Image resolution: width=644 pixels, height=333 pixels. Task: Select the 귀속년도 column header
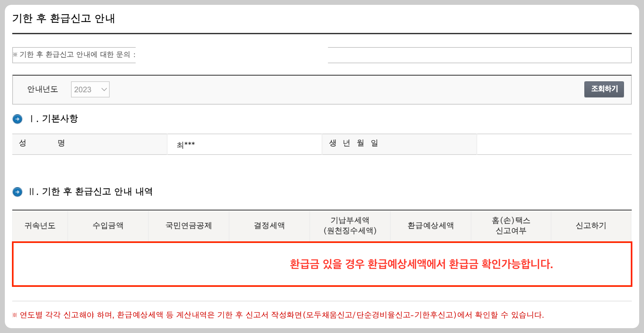[x=39, y=226]
